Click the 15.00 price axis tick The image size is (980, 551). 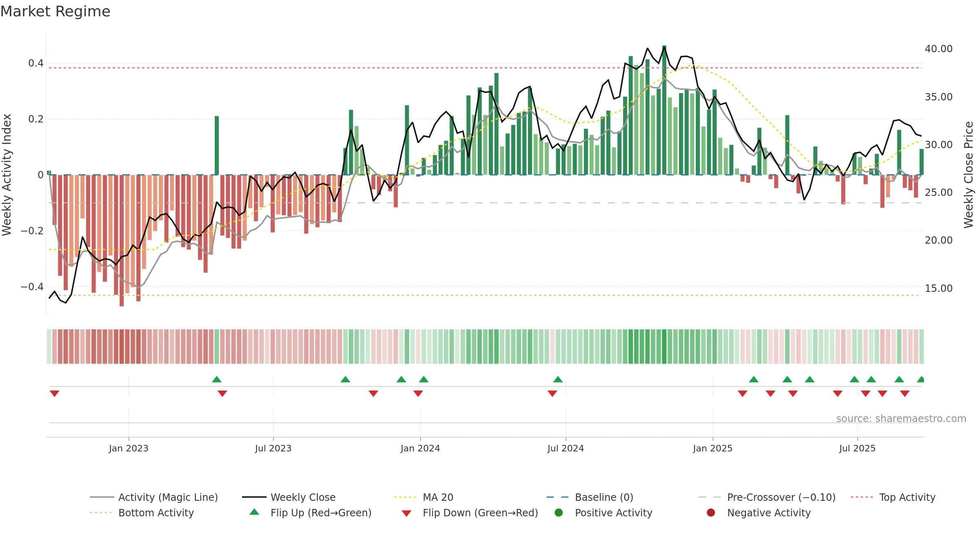tap(938, 289)
